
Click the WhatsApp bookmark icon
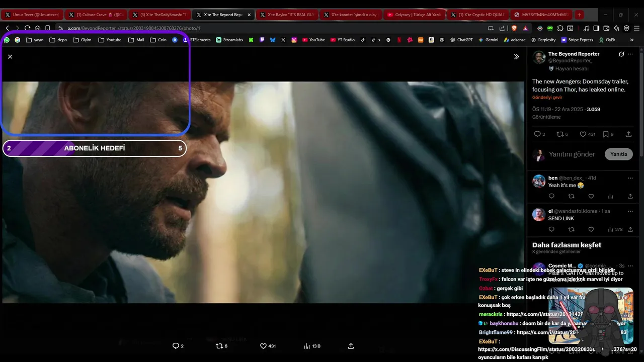click(7, 40)
